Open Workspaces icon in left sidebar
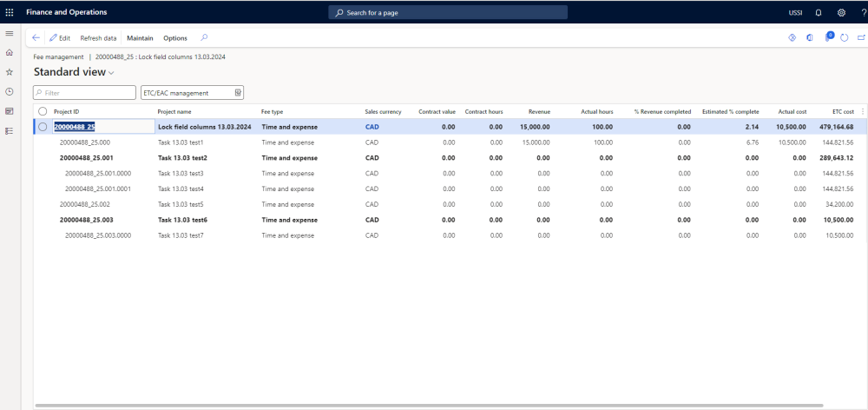868x410 pixels. pyautogui.click(x=10, y=111)
